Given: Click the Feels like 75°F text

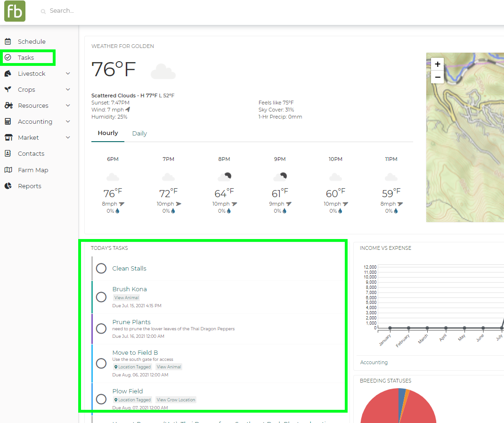Looking at the screenshot, I should [276, 103].
